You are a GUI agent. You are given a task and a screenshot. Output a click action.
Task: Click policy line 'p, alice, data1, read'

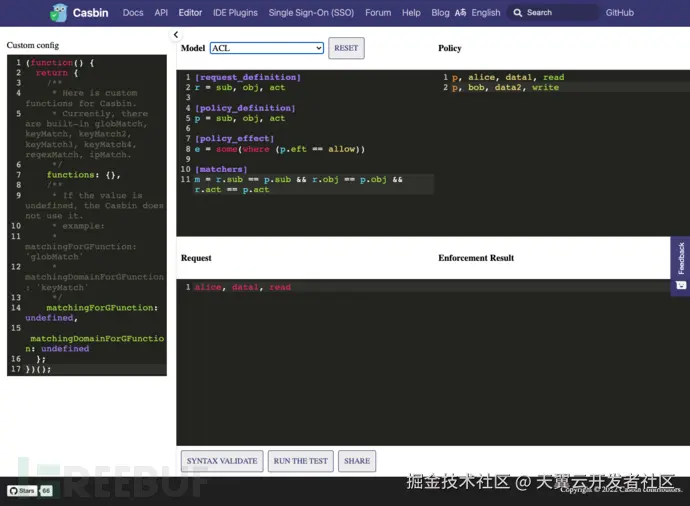pyautogui.click(x=508, y=77)
